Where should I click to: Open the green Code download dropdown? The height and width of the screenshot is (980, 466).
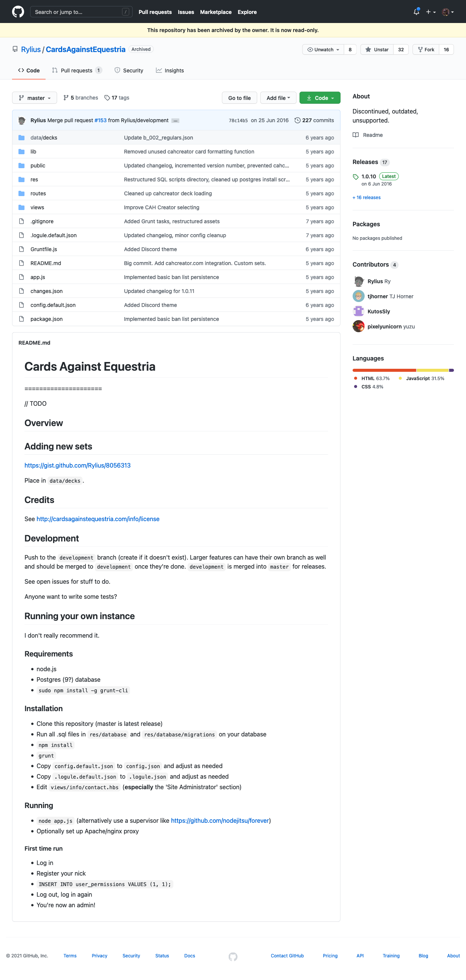click(x=320, y=98)
